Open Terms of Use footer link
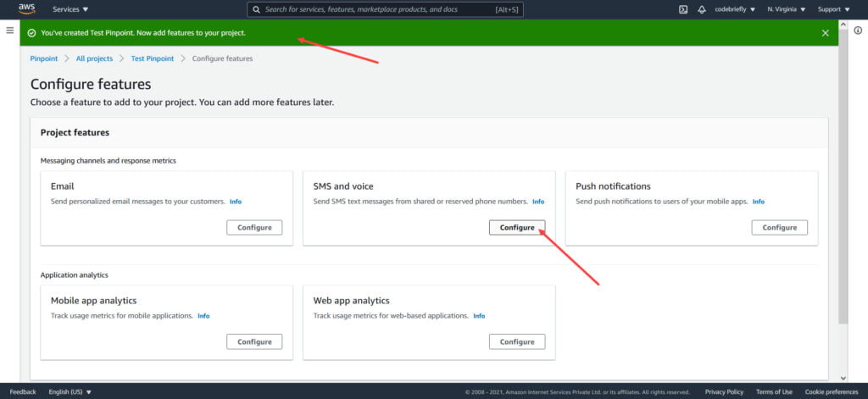The width and height of the screenshot is (868, 399). tap(774, 392)
